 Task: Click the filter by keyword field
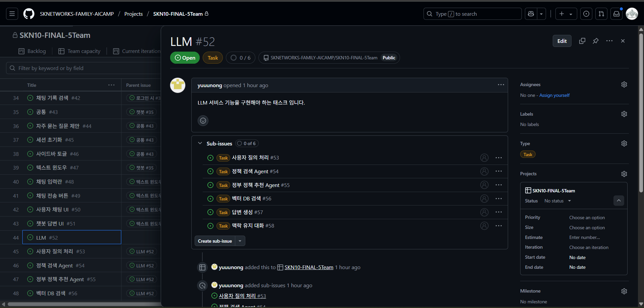pyautogui.click(x=84, y=68)
